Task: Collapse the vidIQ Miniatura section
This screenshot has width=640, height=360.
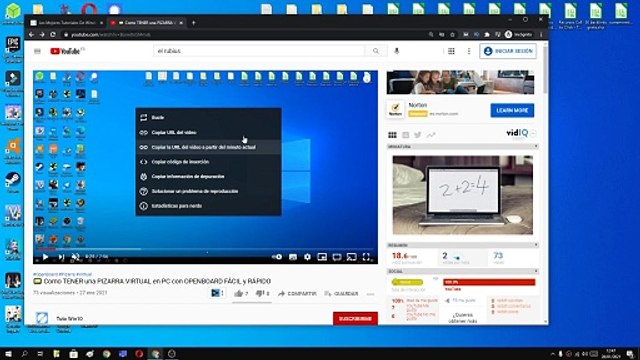Action: [536, 146]
